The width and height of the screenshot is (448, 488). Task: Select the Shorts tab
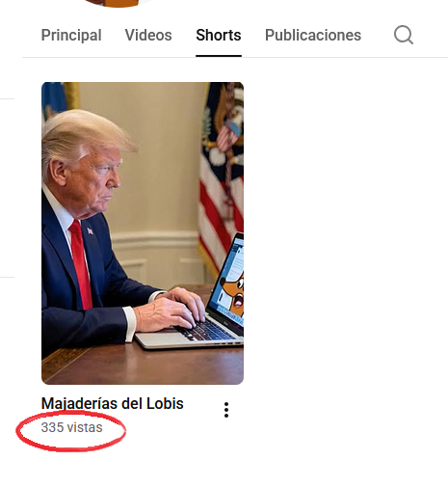[x=219, y=35]
